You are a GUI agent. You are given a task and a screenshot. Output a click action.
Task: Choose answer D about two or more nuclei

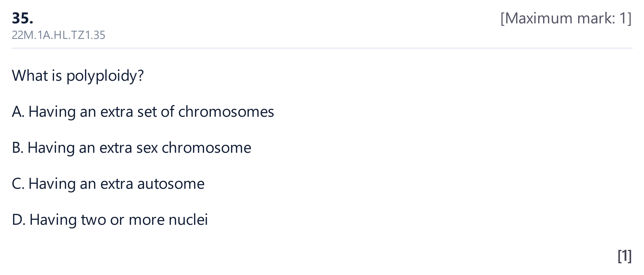110,220
